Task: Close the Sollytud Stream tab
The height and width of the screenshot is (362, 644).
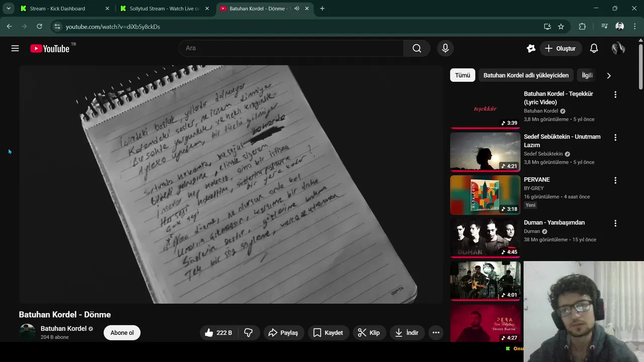Action: [x=207, y=9]
